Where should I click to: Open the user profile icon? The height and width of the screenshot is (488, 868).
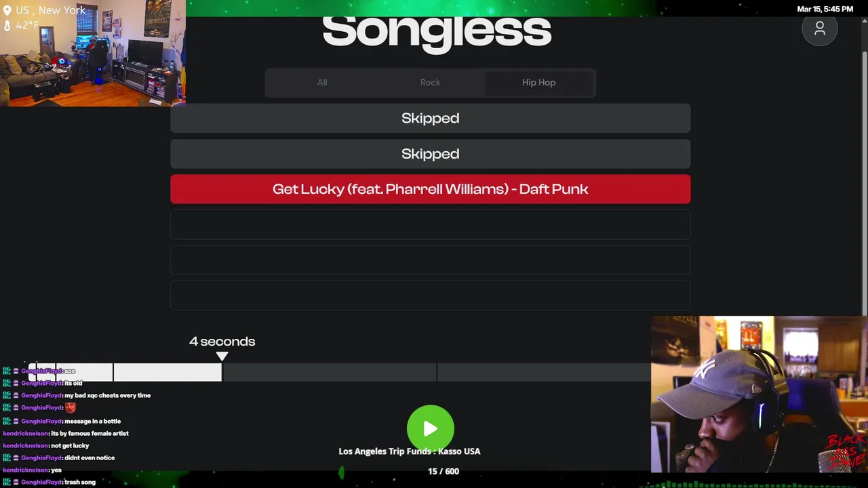coord(820,28)
